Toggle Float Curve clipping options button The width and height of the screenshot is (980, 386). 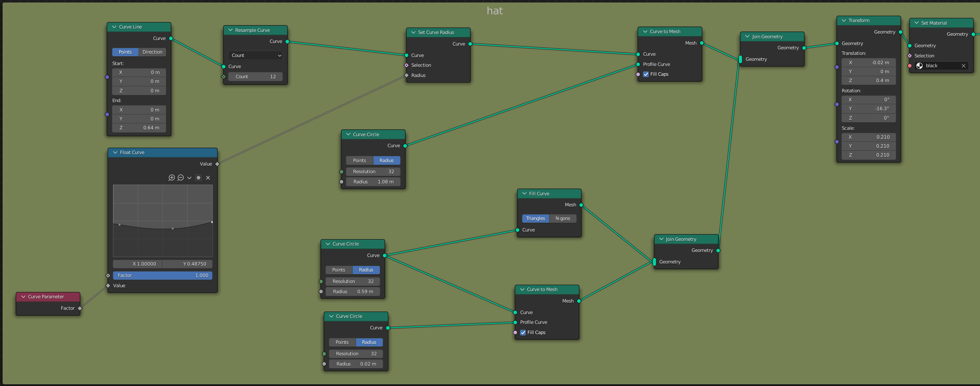pyautogui.click(x=198, y=177)
